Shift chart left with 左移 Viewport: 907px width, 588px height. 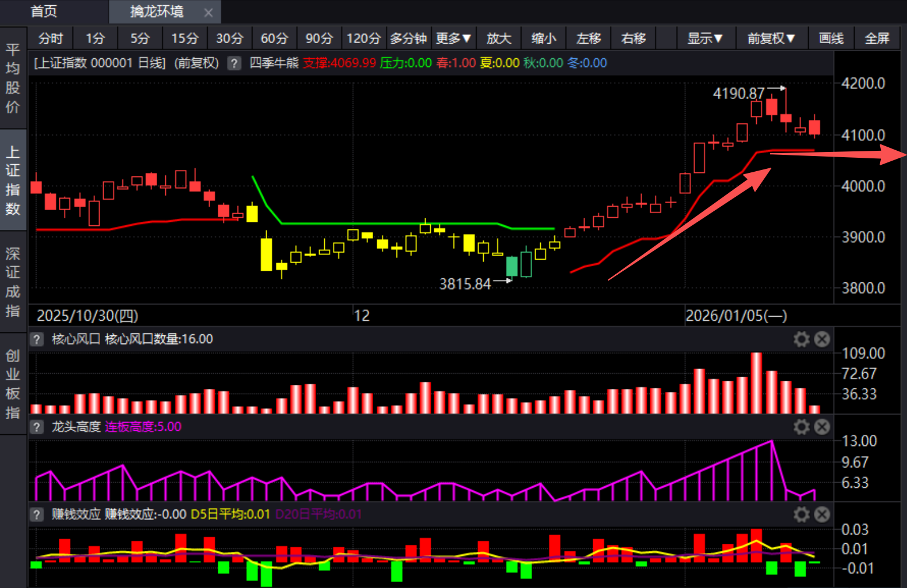point(589,38)
